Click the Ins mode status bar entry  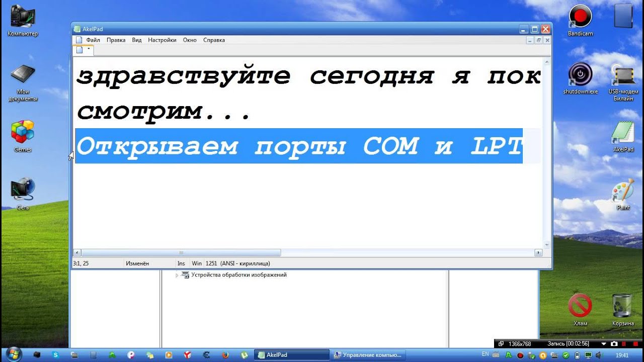[181, 263]
